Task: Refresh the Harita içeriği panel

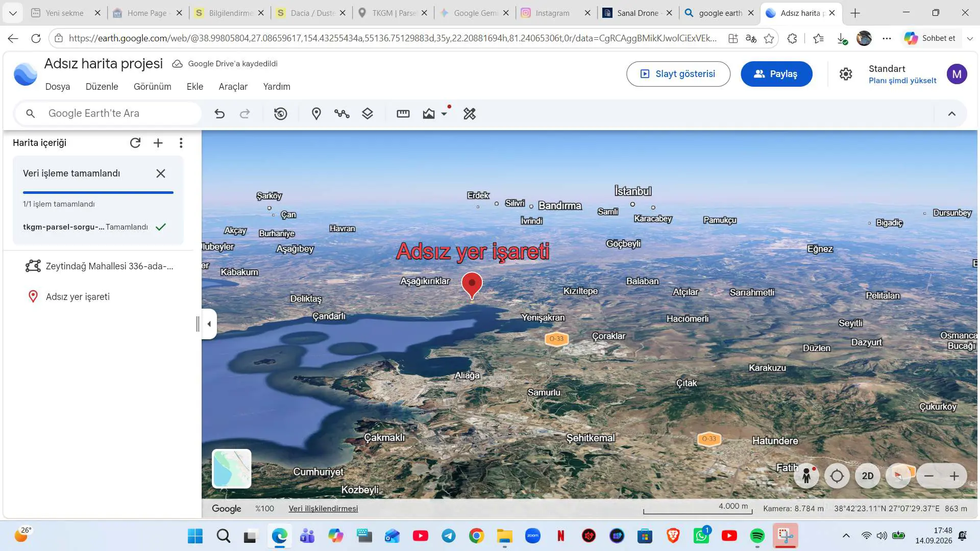Action: click(x=135, y=143)
